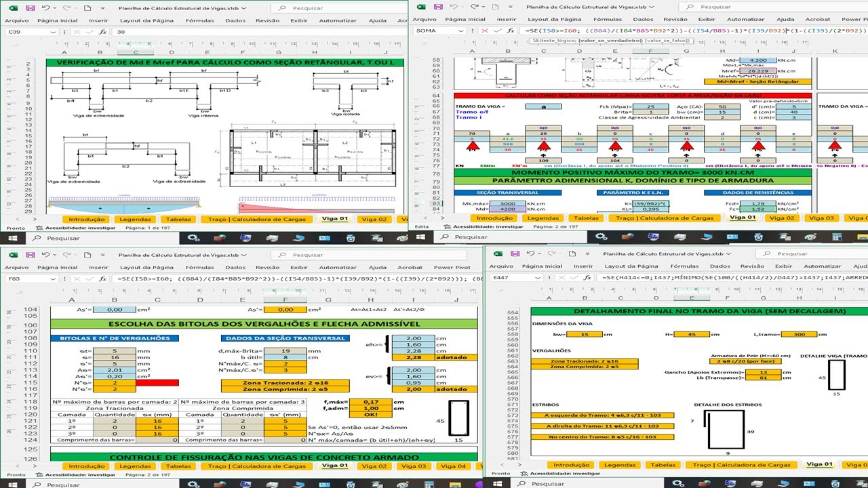Click the red cell next to N°s in the bottom-left window
Screen dimensions: 868x488
point(157,383)
